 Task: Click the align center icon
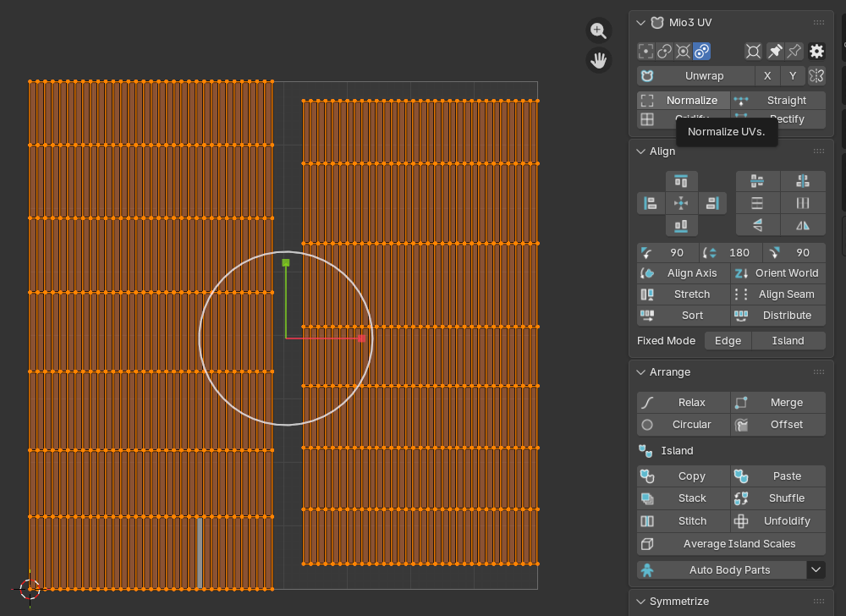(681, 203)
